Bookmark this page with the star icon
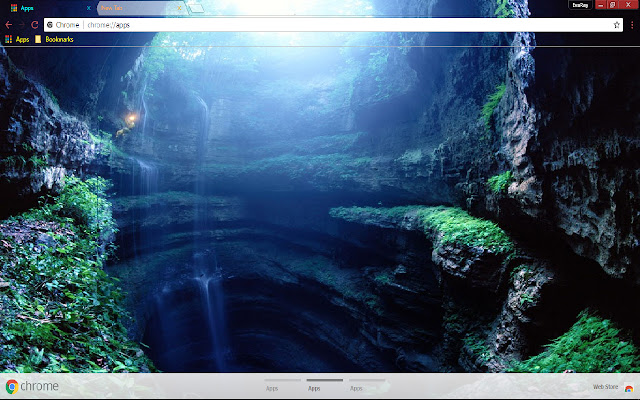The width and height of the screenshot is (640, 400). coord(616,25)
